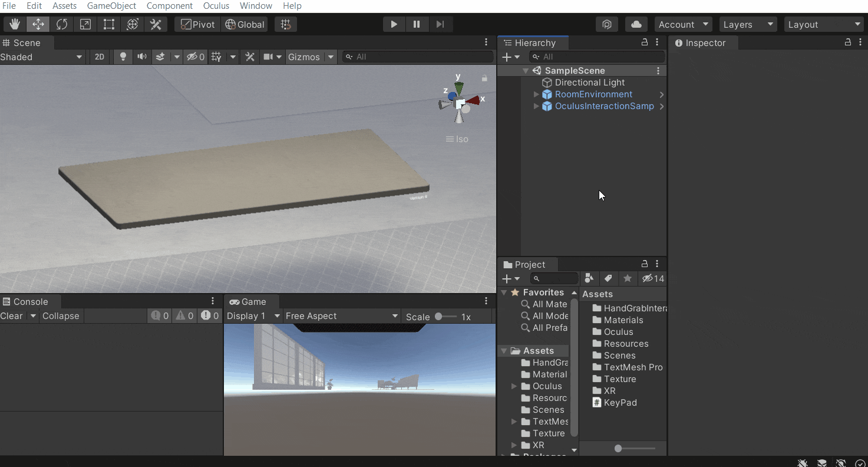Screen dimensions: 868x467
Task: Toggle scene audio speaker icon
Action: tap(142, 57)
